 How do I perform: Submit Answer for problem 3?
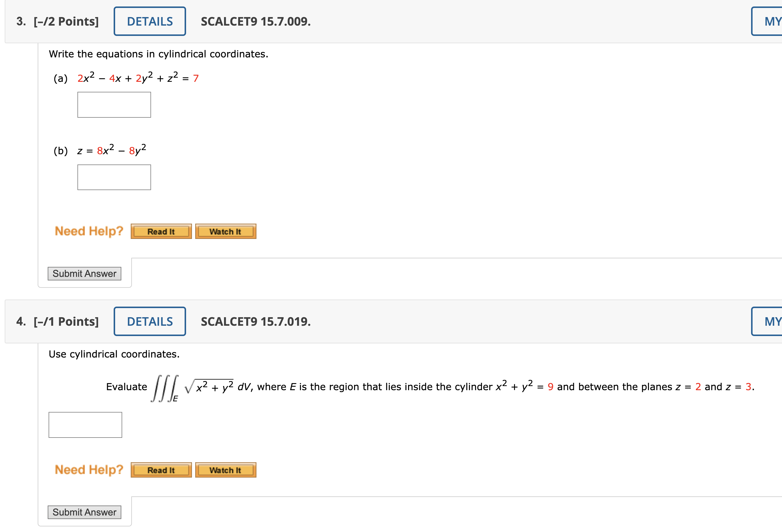85,273
